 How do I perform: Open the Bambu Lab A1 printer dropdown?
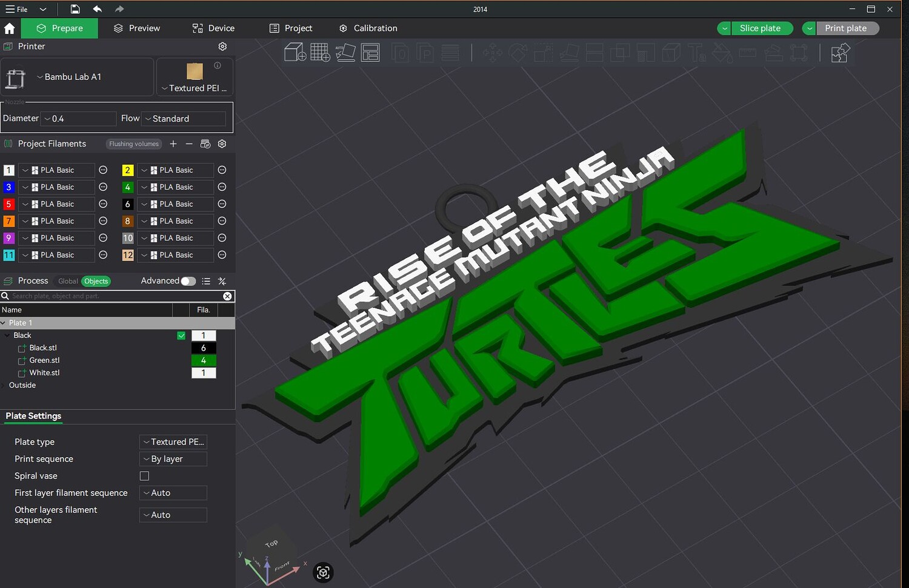click(x=77, y=77)
